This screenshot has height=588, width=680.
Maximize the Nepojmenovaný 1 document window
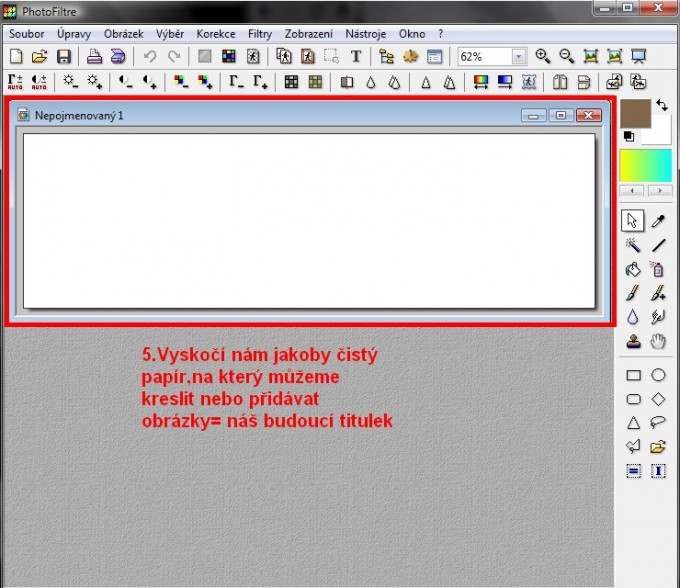click(561, 115)
